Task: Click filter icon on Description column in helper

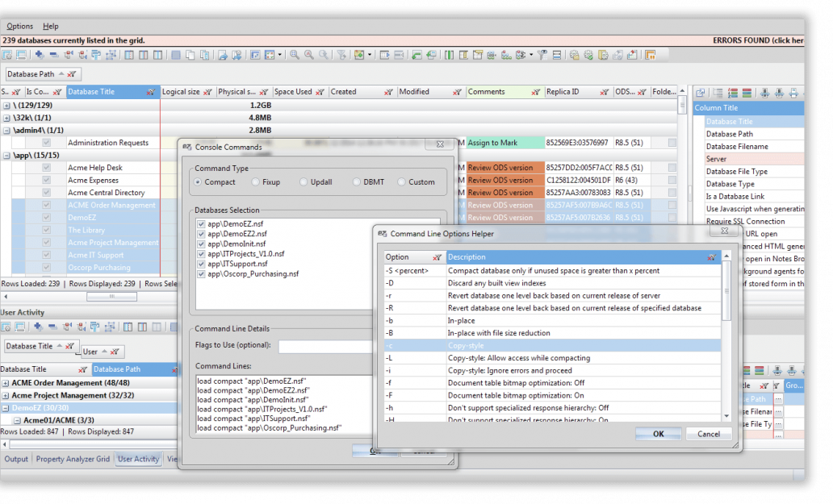Action: tap(711, 257)
